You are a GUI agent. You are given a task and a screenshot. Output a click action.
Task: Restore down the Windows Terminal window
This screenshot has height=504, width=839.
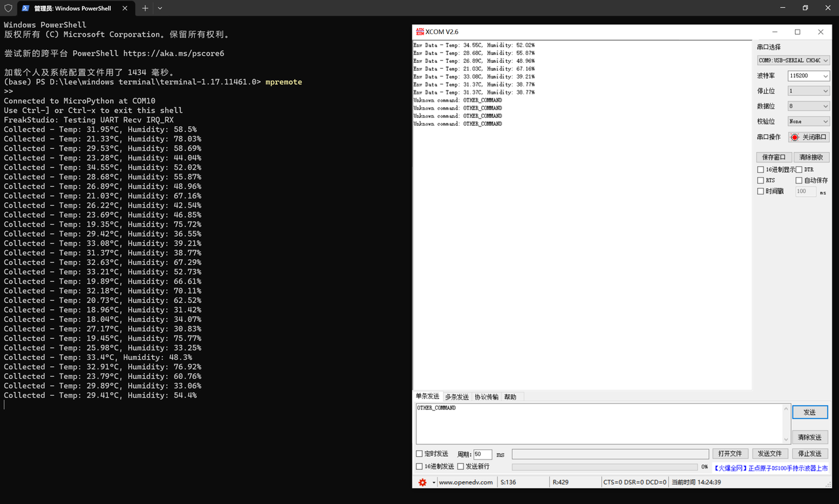(x=805, y=8)
